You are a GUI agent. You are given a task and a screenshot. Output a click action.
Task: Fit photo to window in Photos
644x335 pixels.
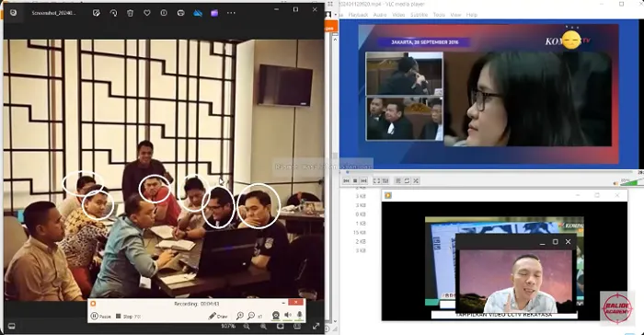(x=280, y=327)
